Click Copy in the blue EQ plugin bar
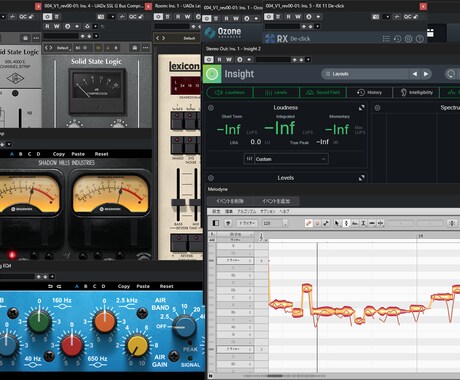 pyautogui.click(x=124, y=286)
